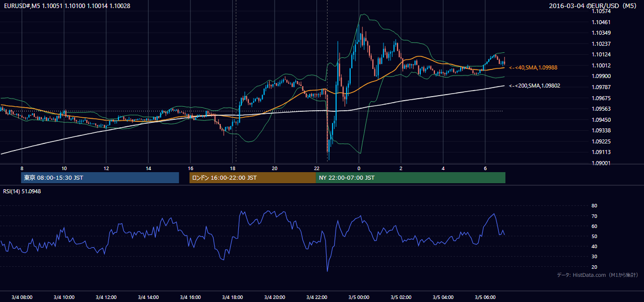The width and height of the screenshot is (644, 302).
Task: Select the '2016-03-04 のEUR/USD (M5)' chart title
Action: [x=594, y=6]
